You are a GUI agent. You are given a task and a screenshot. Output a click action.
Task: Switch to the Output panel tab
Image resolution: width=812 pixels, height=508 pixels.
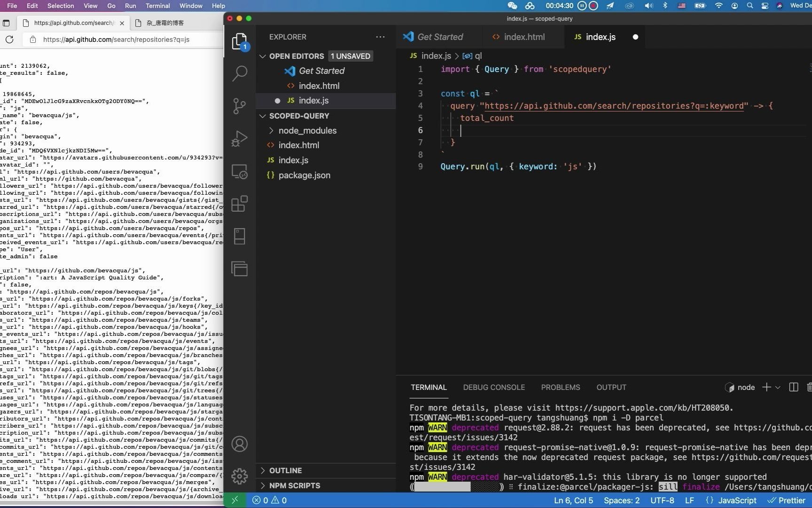pos(611,387)
